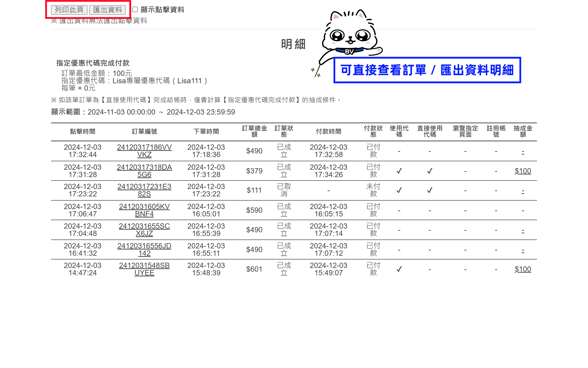This screenshot has height=368, width=588.
Task: Click the 下單時間 column header
Action: (206, 131)
